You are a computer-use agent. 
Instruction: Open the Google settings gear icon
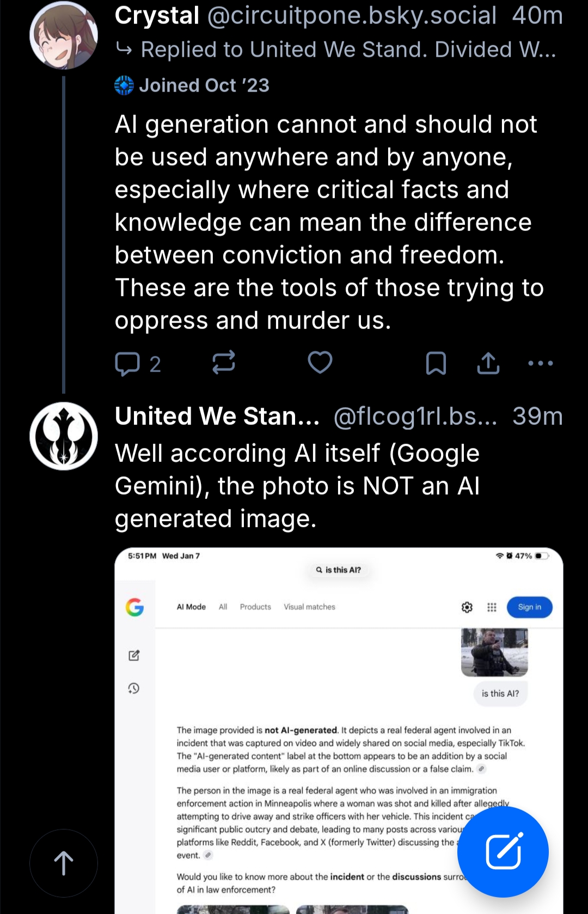467,607
